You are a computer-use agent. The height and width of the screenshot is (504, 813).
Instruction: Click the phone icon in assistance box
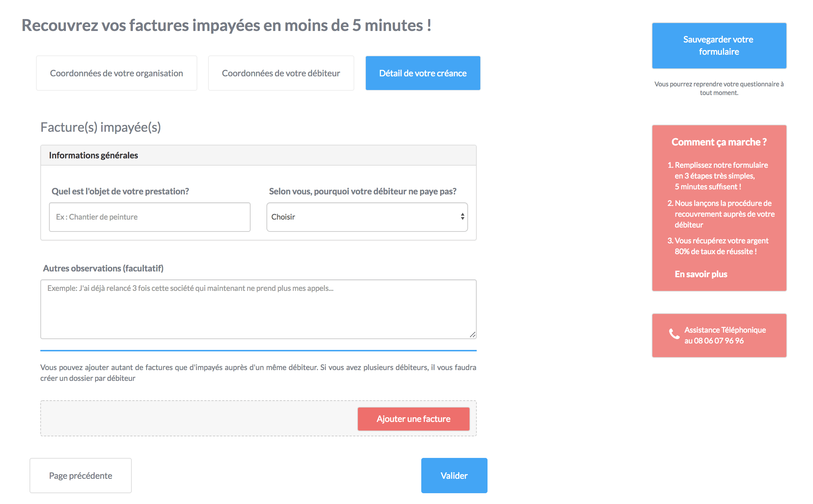(674, 334)
